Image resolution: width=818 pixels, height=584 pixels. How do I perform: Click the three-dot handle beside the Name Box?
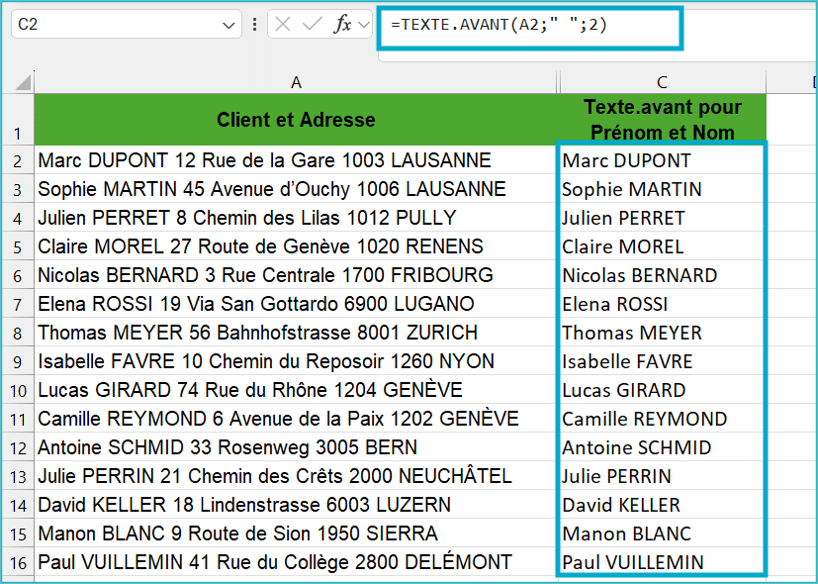(x=255, y=25)
